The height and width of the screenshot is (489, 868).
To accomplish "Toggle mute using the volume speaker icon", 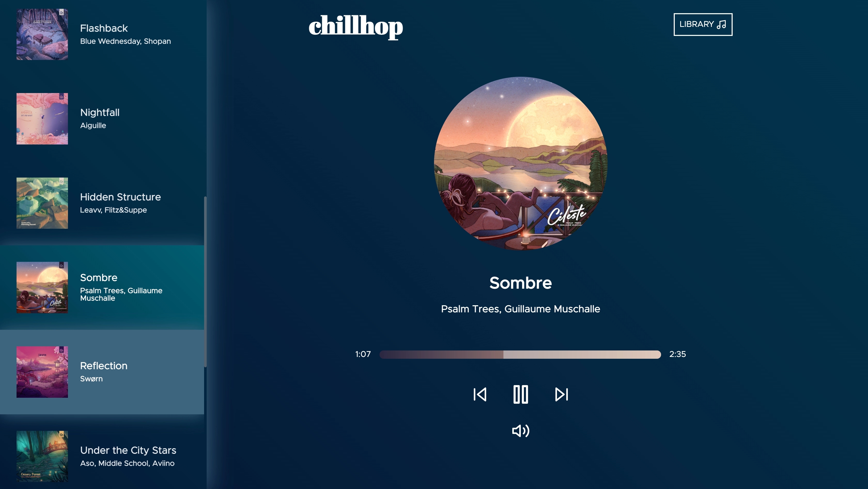I will [x=521, y=431].
